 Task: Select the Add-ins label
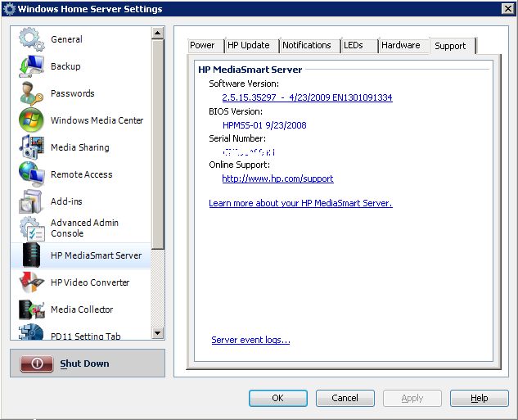click(x=66, y=201)
